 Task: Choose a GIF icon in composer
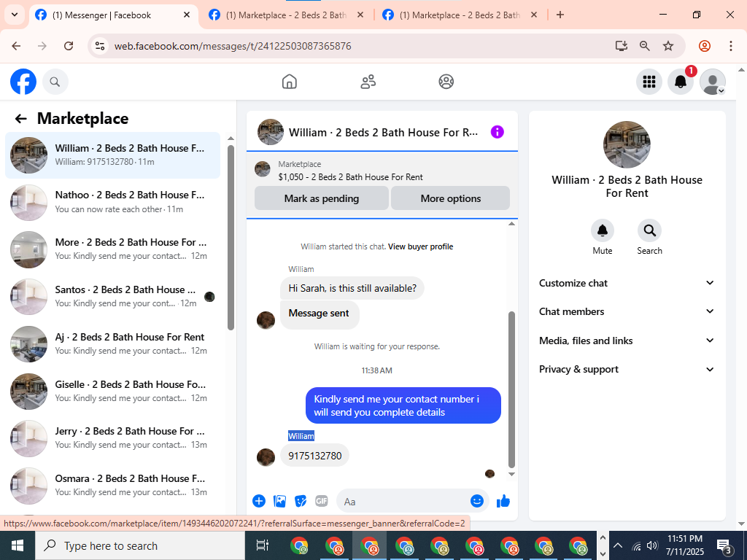(x=322, y=501)
